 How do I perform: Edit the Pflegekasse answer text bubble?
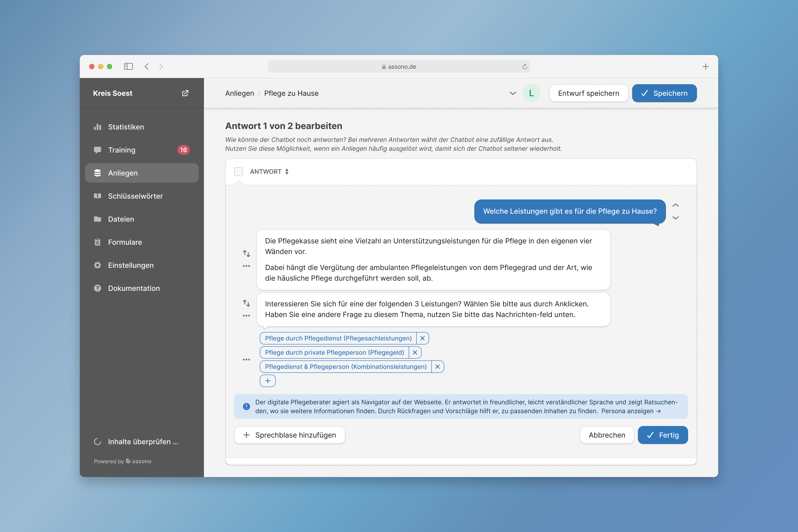[433, 260]
